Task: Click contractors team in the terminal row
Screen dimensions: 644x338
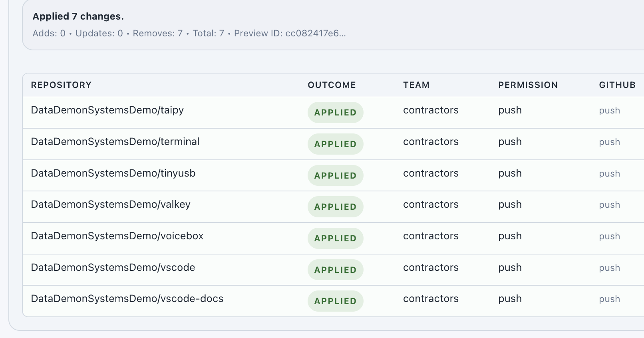Action: point(431,142)
